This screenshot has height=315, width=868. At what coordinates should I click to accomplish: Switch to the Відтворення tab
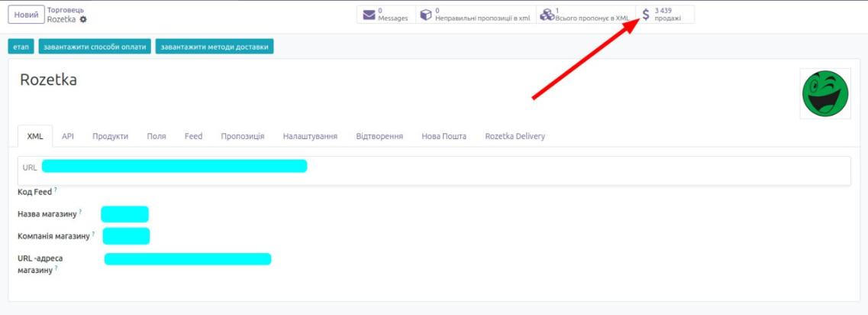click(379, 136)
